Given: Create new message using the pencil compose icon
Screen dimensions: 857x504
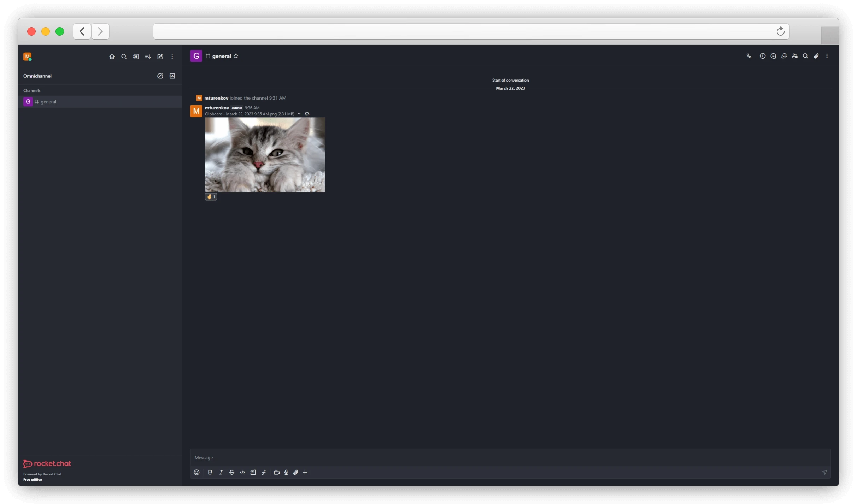Looking at the screenshot, I should click(x=160, y=56).
